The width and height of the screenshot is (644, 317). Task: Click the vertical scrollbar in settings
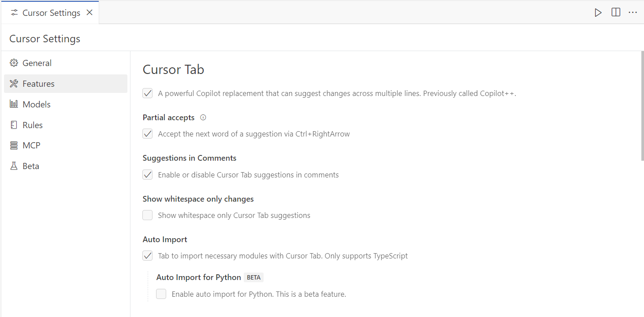coord(642,106)
